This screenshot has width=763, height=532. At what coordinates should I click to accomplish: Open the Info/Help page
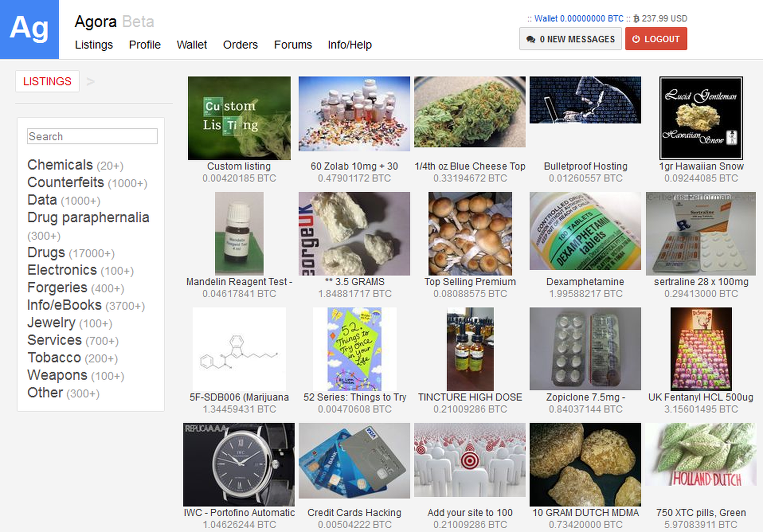click(x=350, y=45)
